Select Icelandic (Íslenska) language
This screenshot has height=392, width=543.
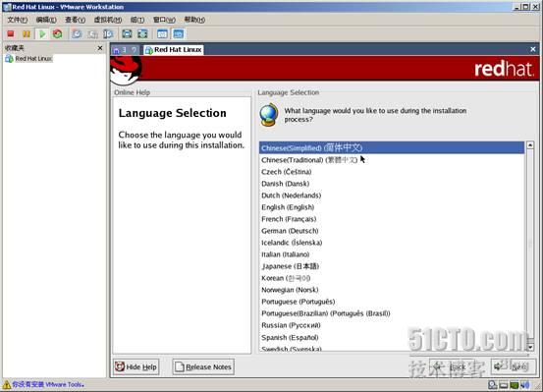[392, 243]
